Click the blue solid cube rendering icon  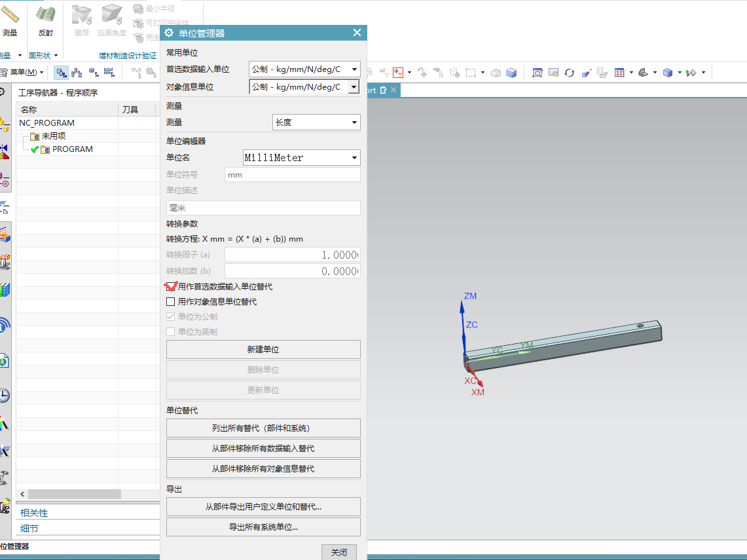(x=668, y=73)
